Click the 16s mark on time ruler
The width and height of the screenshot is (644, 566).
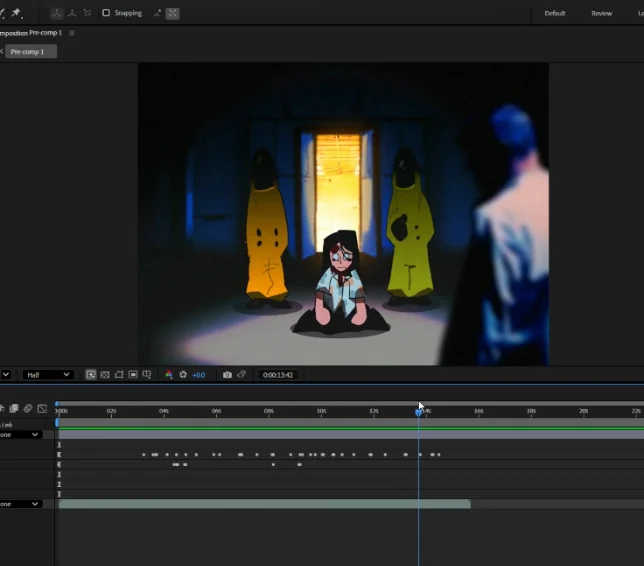(479, 411)
